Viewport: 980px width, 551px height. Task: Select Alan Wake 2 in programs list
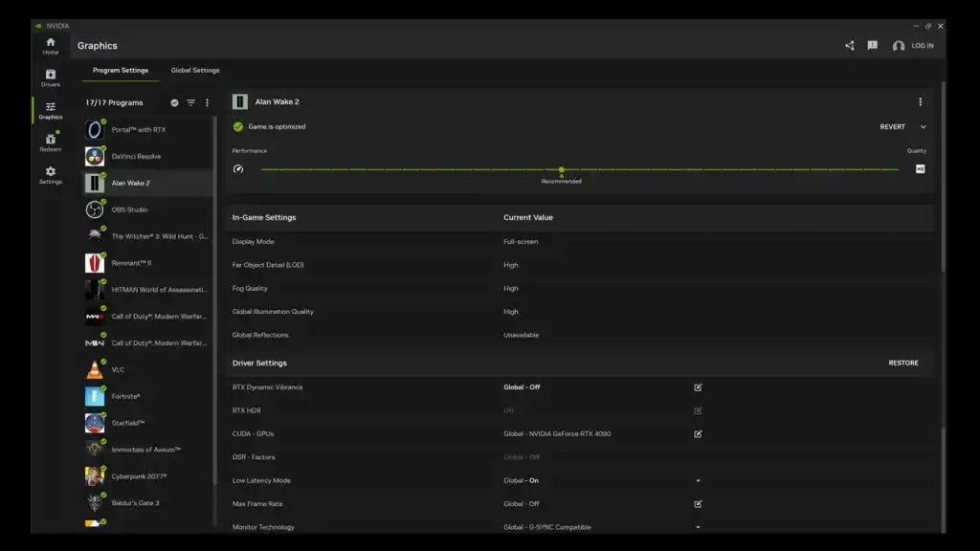[x=147, y=183]
